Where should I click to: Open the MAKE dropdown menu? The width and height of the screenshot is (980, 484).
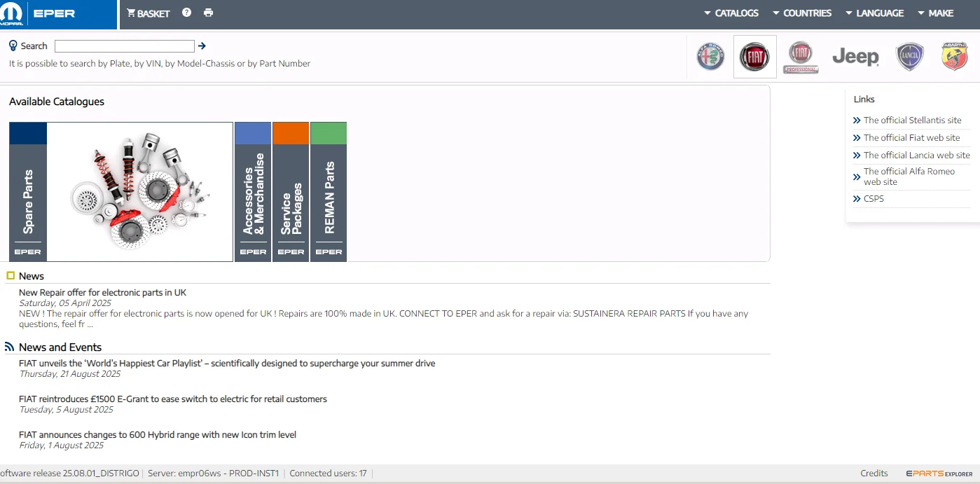pos(935,13)
